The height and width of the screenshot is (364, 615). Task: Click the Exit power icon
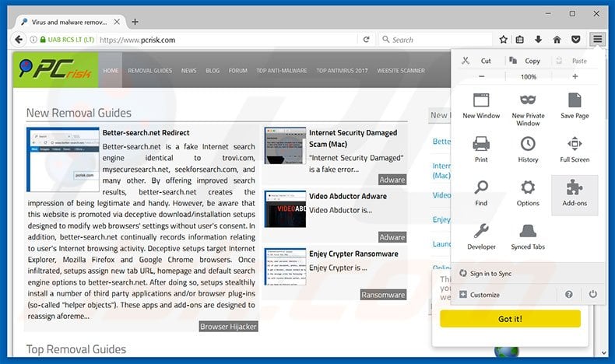[592, 294]
